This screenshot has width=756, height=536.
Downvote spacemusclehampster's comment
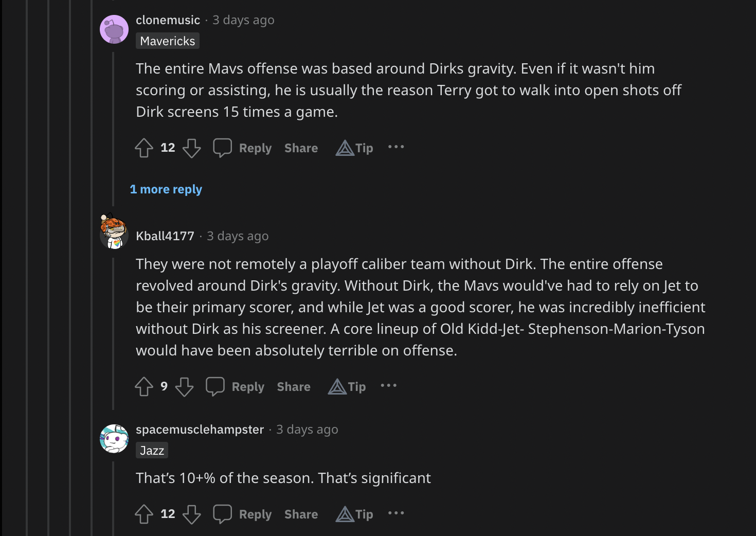click(192, 514)
